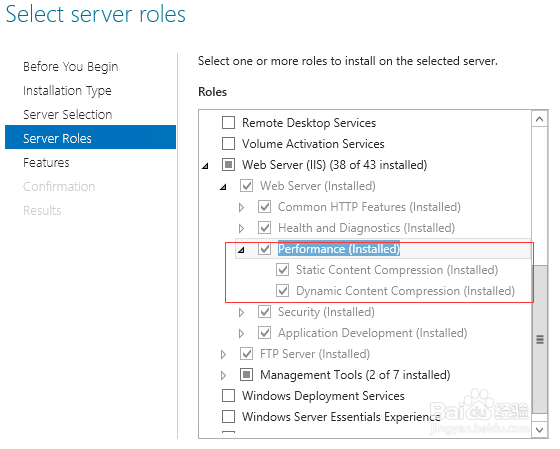
Task: Select Static Content Compression item
Action: pos(397,270)
